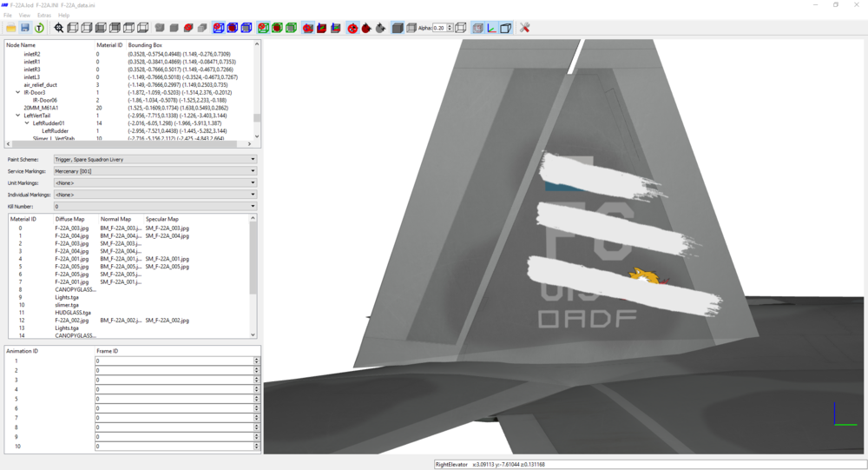868x470 pixels.
Task: Select the slimer.tga material row
Action: pos(129,305)
